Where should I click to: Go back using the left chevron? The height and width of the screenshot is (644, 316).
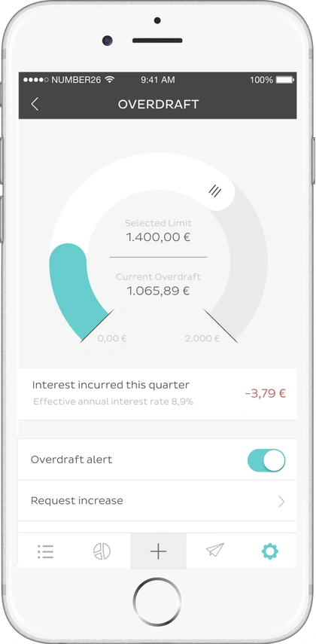click(35, 104)
